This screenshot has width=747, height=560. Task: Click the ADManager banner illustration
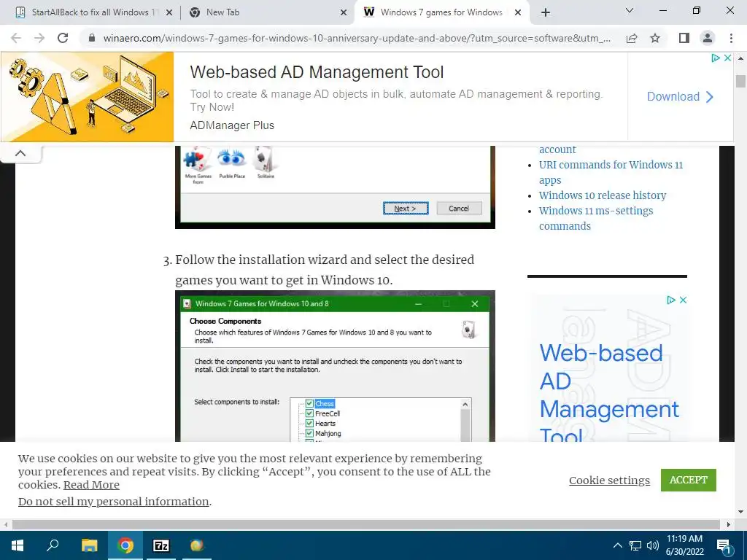pos(88,97)
